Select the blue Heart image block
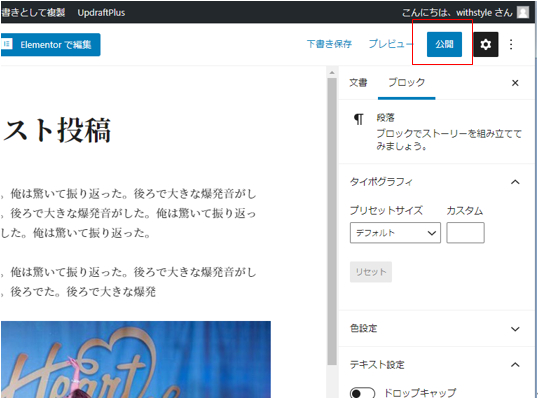 tap(136, 359)
